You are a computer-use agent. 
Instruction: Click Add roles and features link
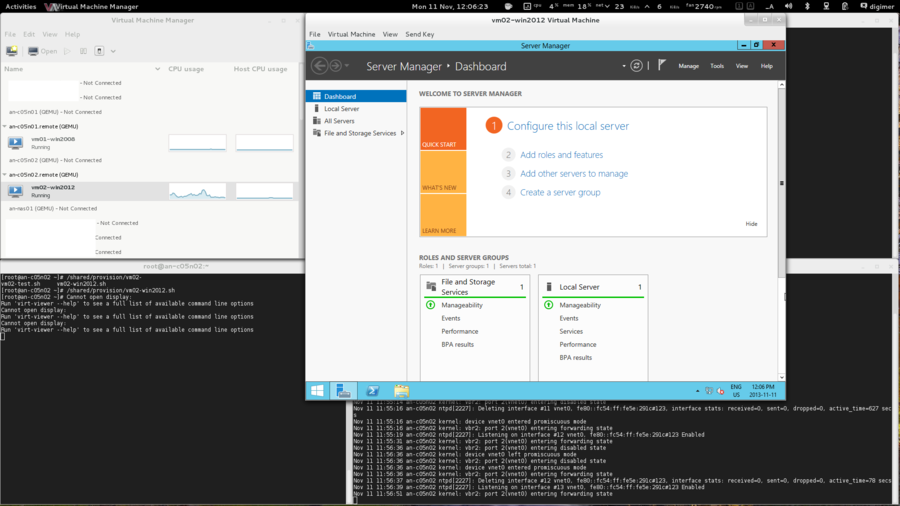pos(561,155)
